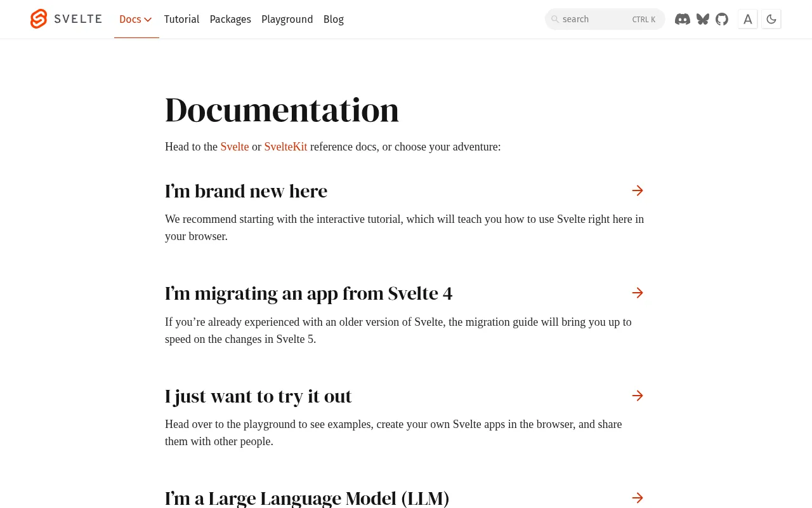Click the arrow beside 'I'm brand new here'
The height and width of the screenshot is (508, 812).
tap(638, 190)
